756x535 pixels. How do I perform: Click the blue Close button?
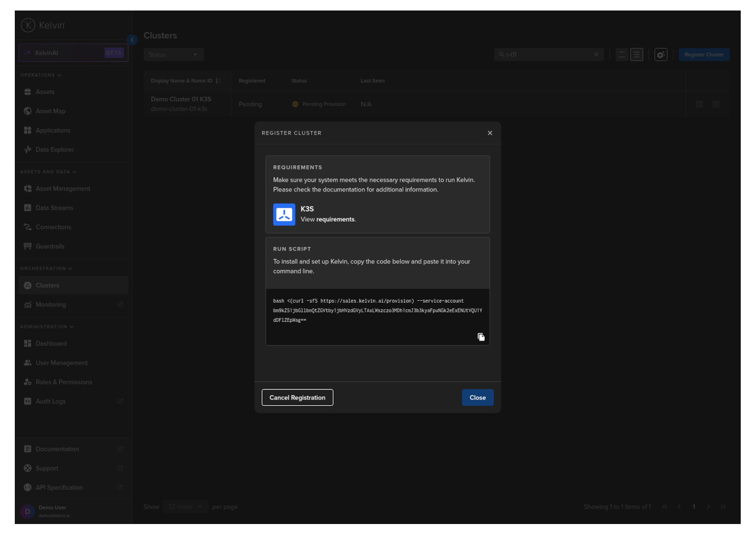477,398
